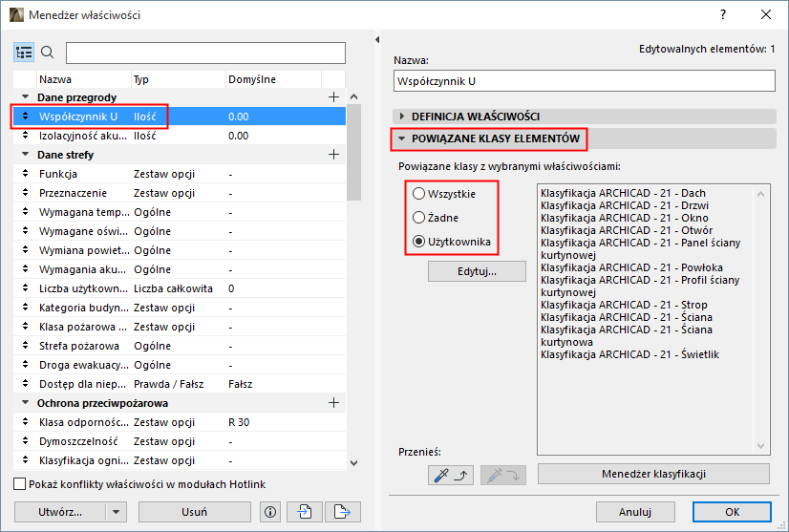Click the Usuń button
Image resolution: width=789 pixels, height=532 pixels.
[x=194, y=512]
